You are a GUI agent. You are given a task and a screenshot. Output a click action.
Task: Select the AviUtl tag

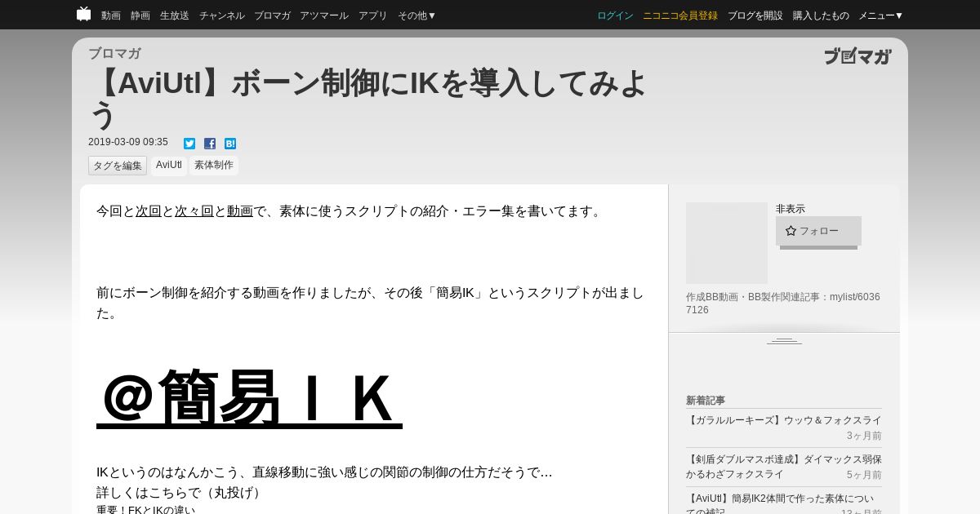(x=169, y=166)
